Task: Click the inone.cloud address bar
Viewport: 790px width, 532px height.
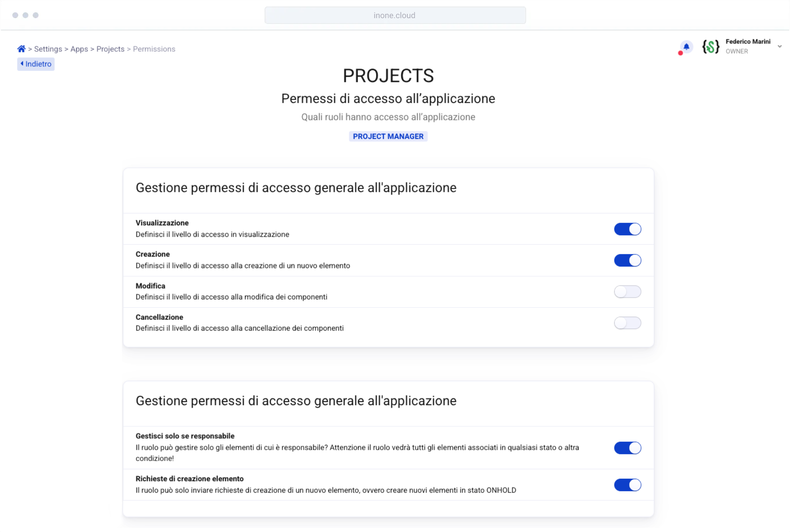Action: tap(395, 15)
